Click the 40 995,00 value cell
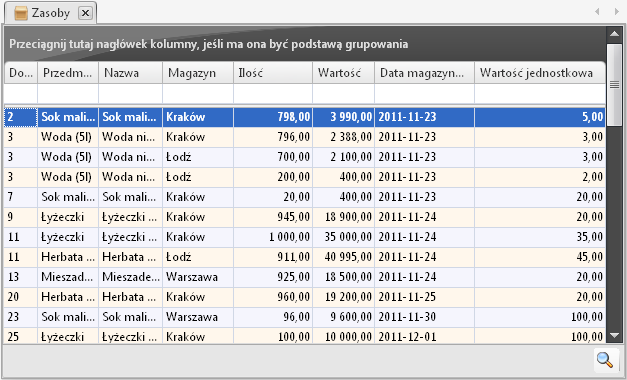 click(x=343, y=257)
